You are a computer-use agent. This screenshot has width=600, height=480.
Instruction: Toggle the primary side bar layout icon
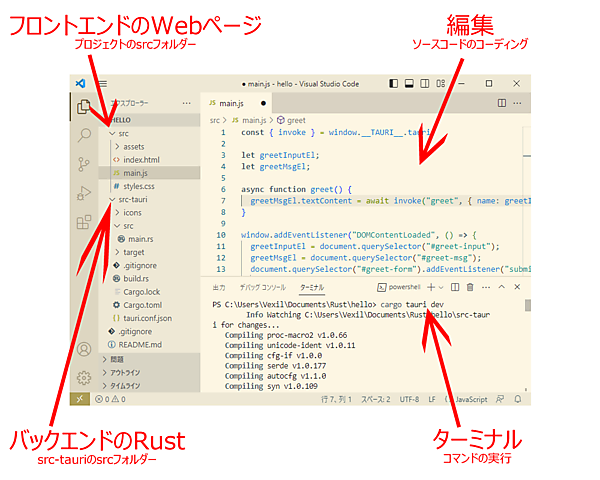(393, 83)
